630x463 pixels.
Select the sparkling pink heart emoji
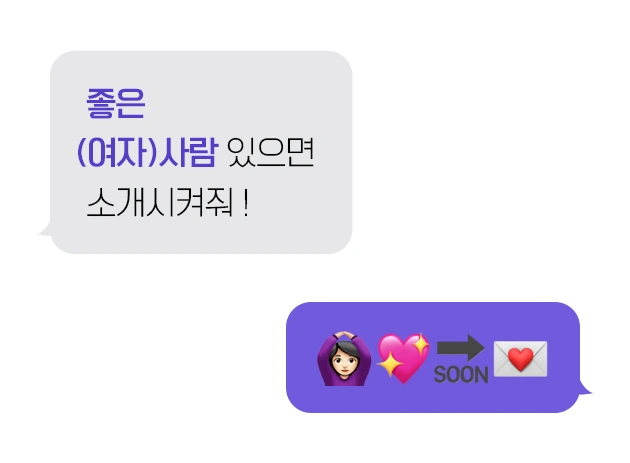pos(403,358)
